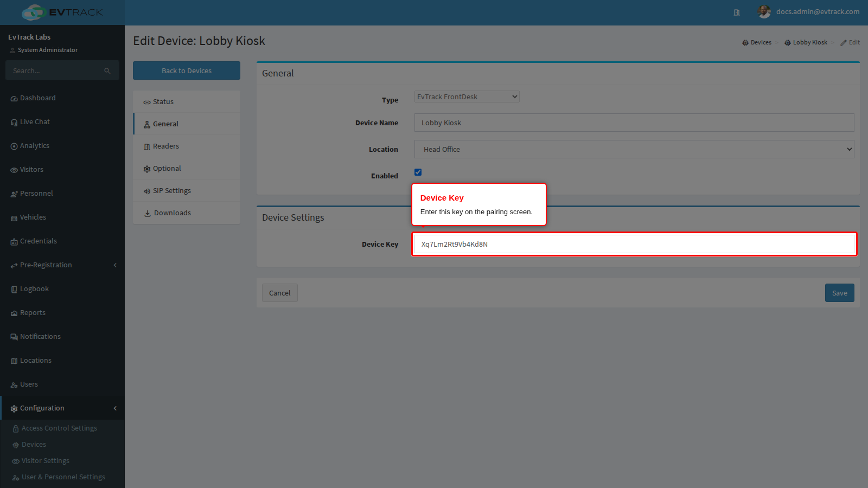Open the Type dropdown
Screen dimensions: 868x488
467,97
